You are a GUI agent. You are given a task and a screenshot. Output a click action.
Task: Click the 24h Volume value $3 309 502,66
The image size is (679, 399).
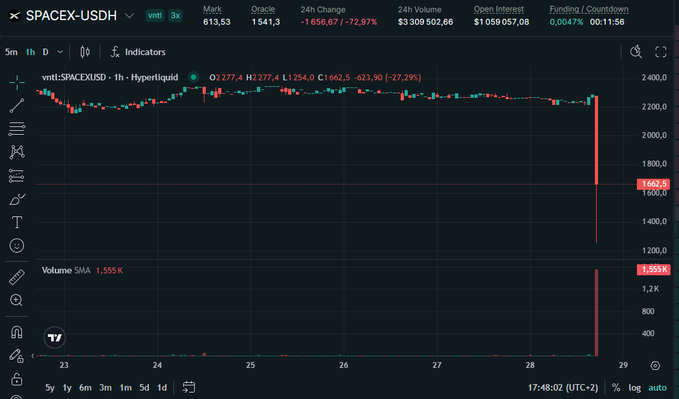[425, 22]
